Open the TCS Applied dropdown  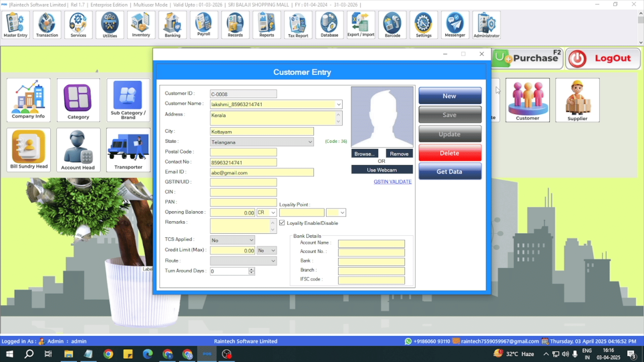[x=251, y=240]
